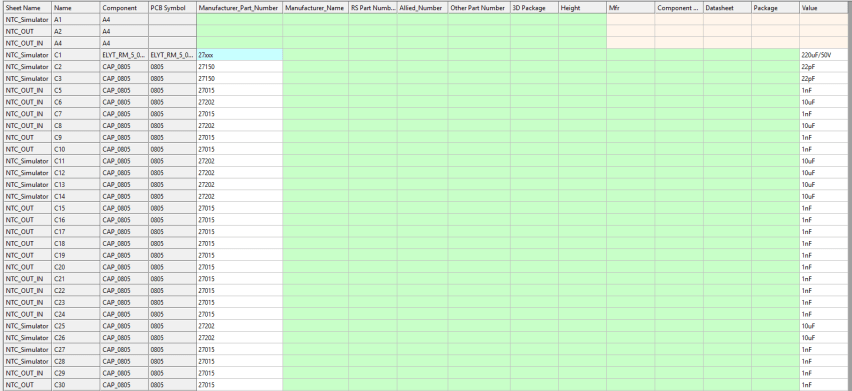The height and width of the screenshot is (391, 852).
Task: Click the Mfr cell in row A1
Action: coord(631,20)
